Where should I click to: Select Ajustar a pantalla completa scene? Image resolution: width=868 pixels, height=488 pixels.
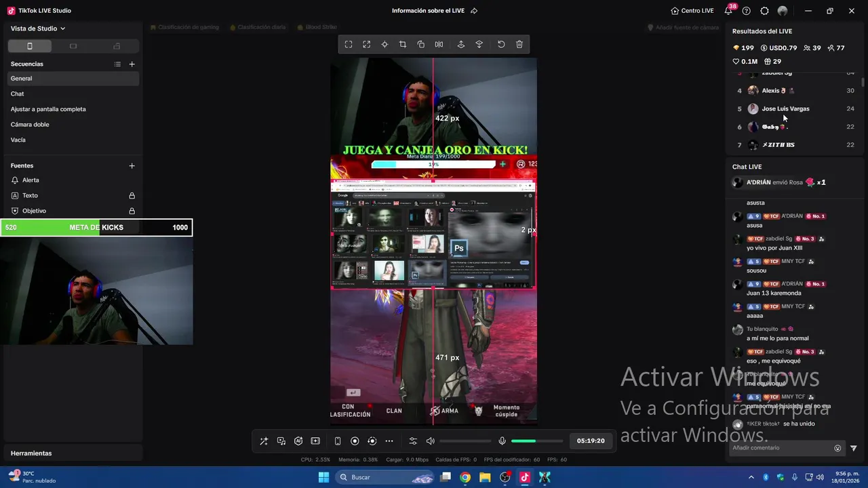point(73,109)
